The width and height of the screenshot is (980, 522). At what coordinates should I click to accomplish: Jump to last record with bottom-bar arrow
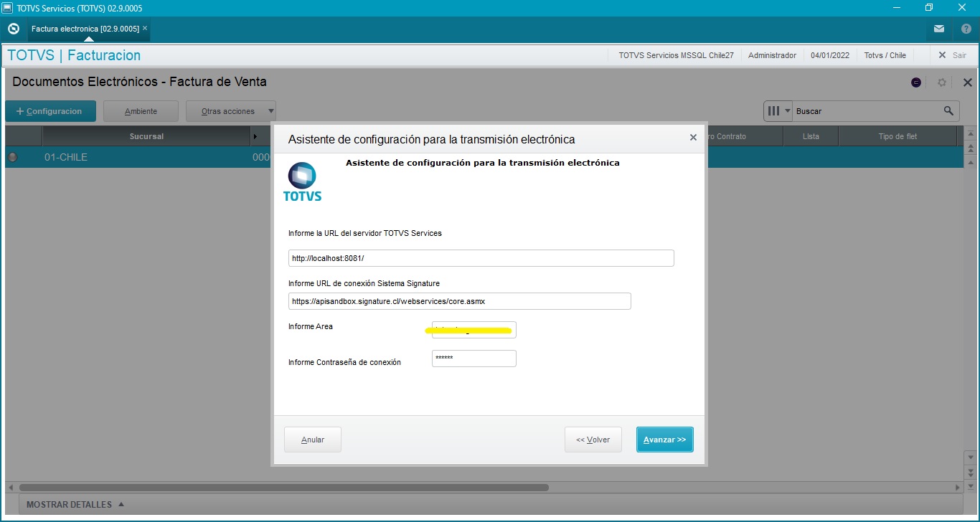[x=971, y=486]
